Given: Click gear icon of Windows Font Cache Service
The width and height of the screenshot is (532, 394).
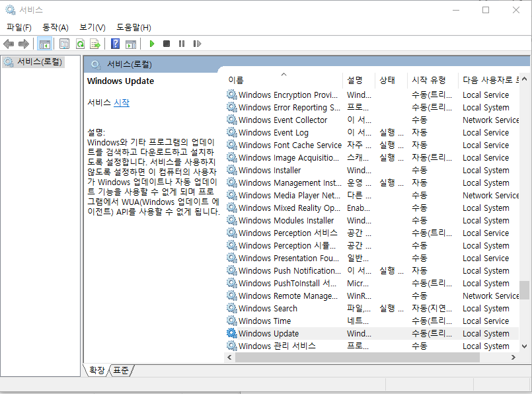Looking at the screenshot, I should 232,145.
